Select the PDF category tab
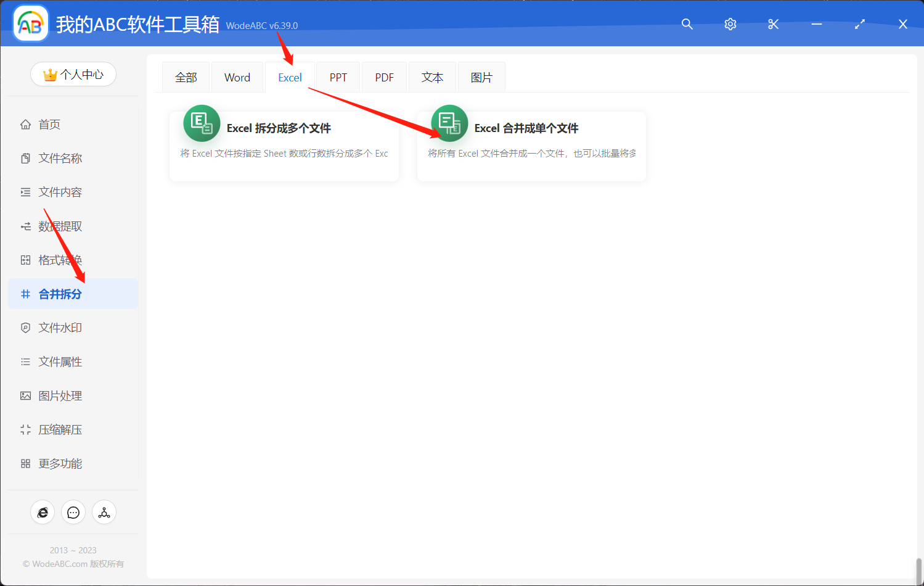Image resolution: width=924 pixels, height=586 pixels. point(383,76)
